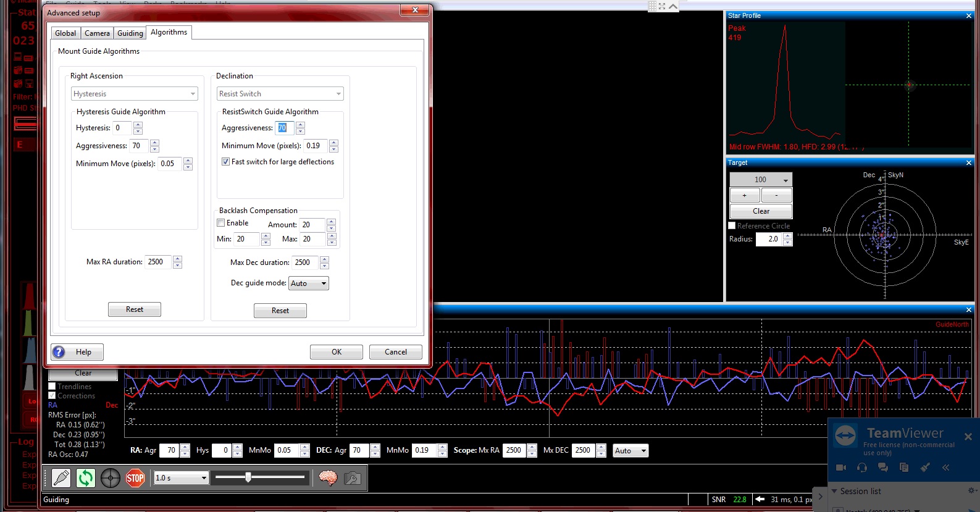Close the Star Profile panel

click(969, 15)
